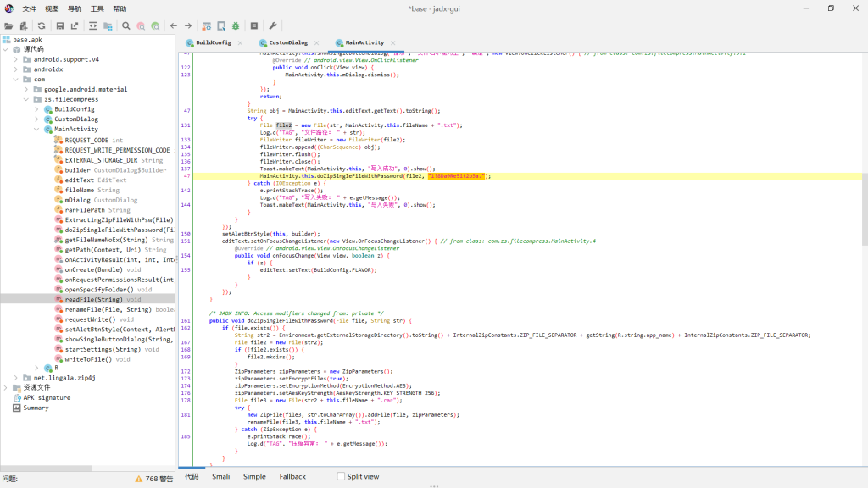Switch to the MainActivity editor tab

364,42
